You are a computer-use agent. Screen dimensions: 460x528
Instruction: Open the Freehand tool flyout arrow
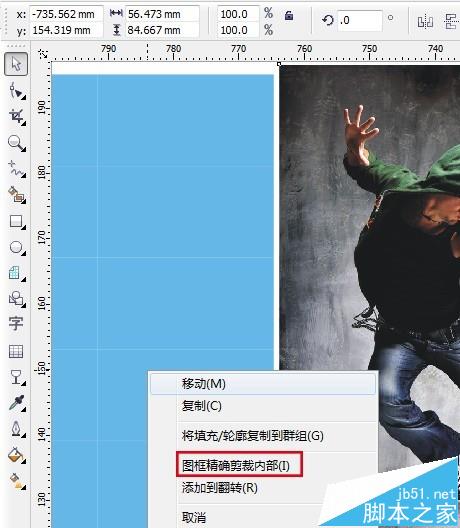point(23,175)
